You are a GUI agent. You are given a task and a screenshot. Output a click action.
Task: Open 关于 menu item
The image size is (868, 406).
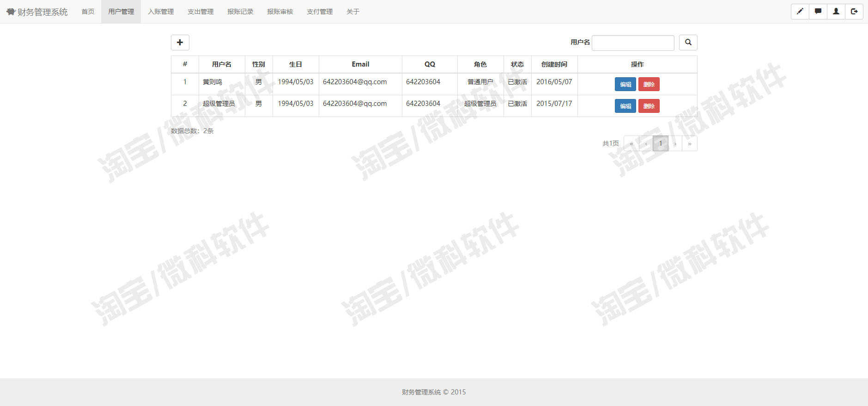pyautogui.click(x=353, y=12)
